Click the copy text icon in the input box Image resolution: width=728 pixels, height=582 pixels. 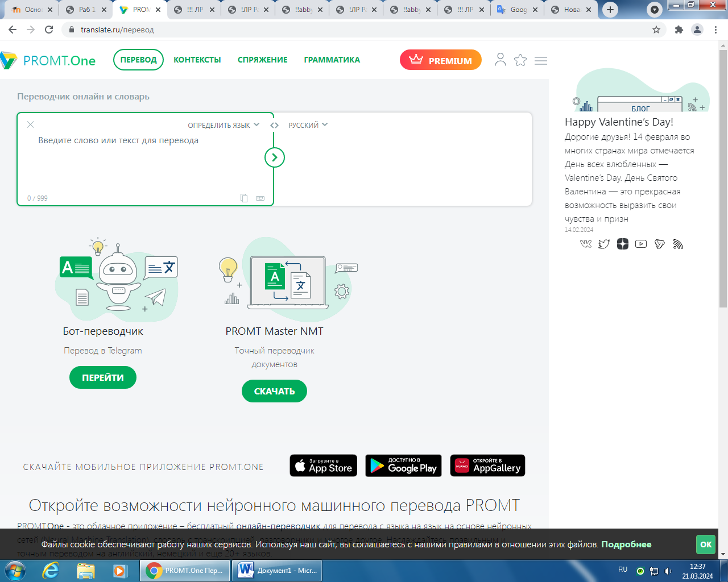244,198
